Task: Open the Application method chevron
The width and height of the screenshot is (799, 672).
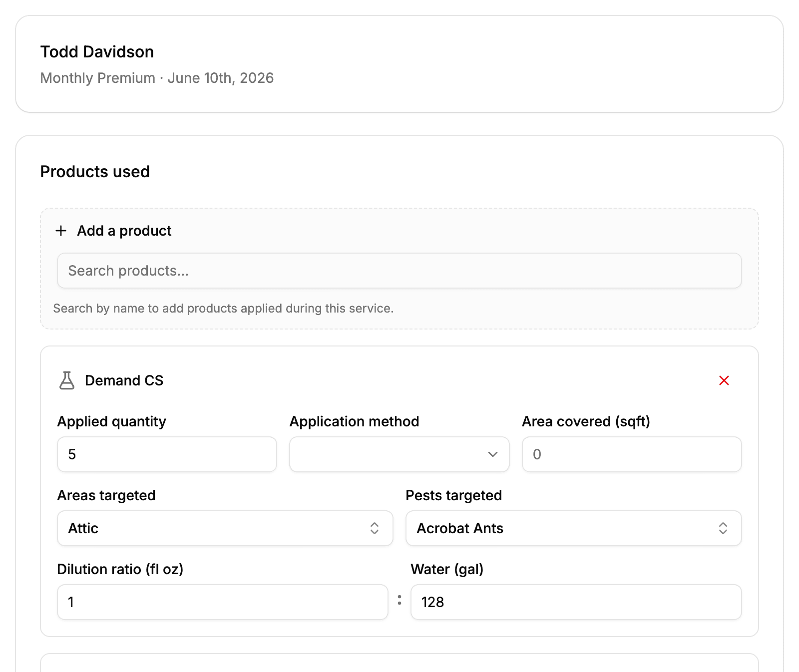Action: pos(493,454)
